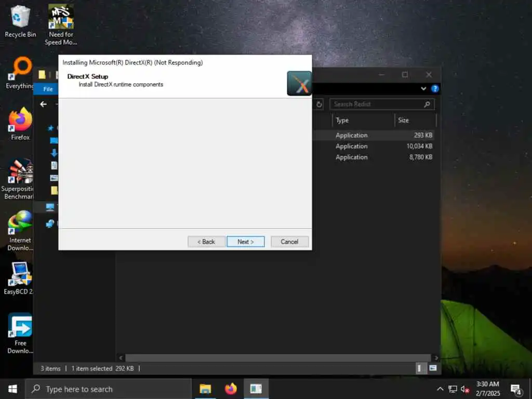Open the notification center icon
The height and width of the screenshot is (399, 532).
(x=516, y=390)
